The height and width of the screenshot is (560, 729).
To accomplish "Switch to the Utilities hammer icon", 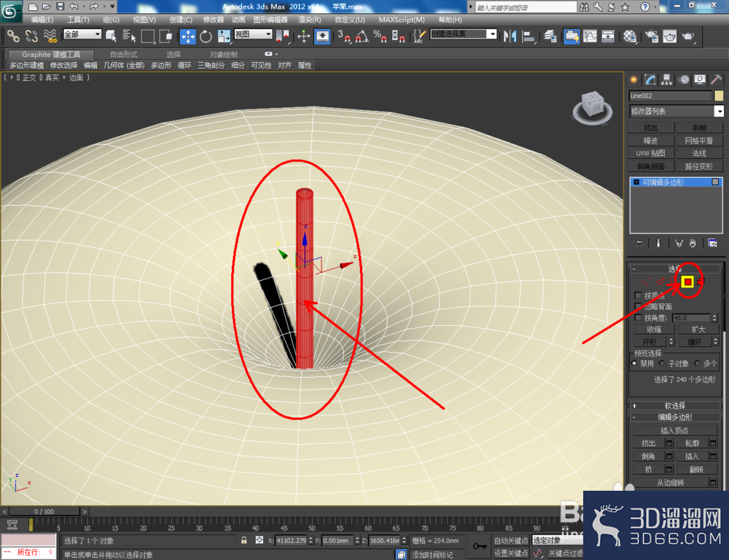I will [x=717, y=80].
